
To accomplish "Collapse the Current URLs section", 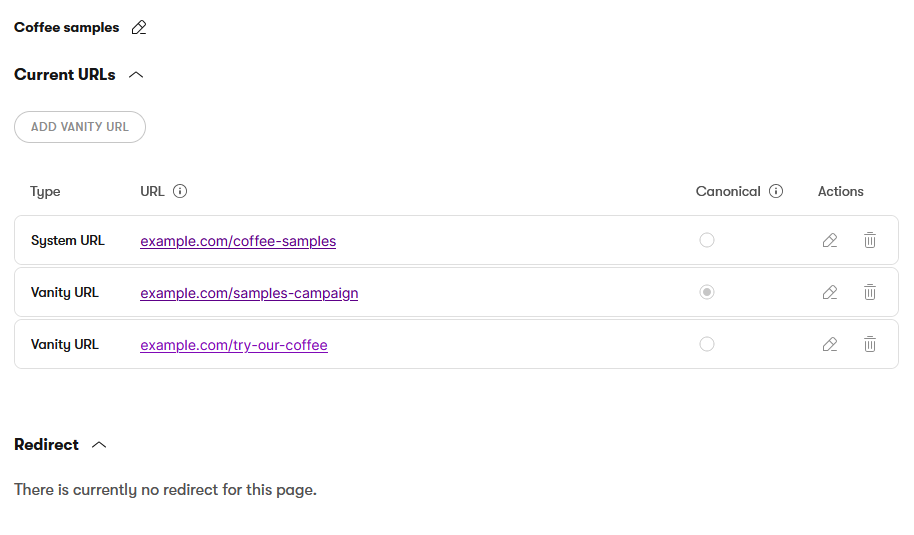I will 137,75.
